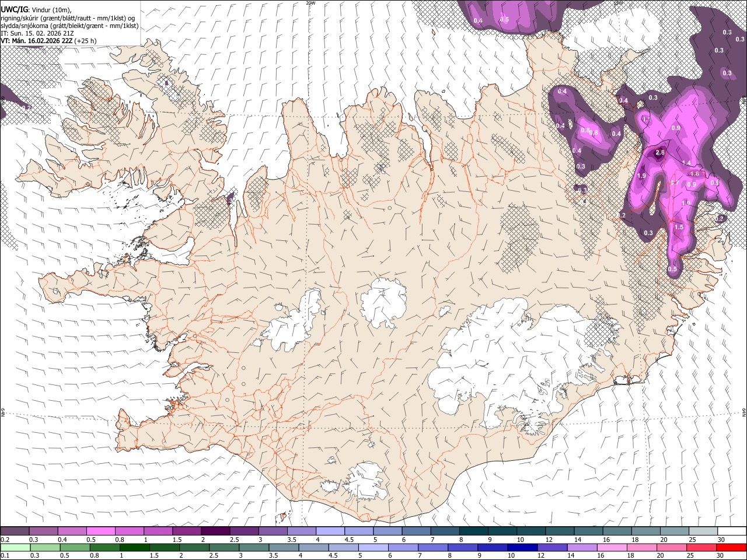The width and height of the screenshot is (747, 560).
Task: Select lower-row rain swatch labeled 30, bright red
Action: click(731, 547)
